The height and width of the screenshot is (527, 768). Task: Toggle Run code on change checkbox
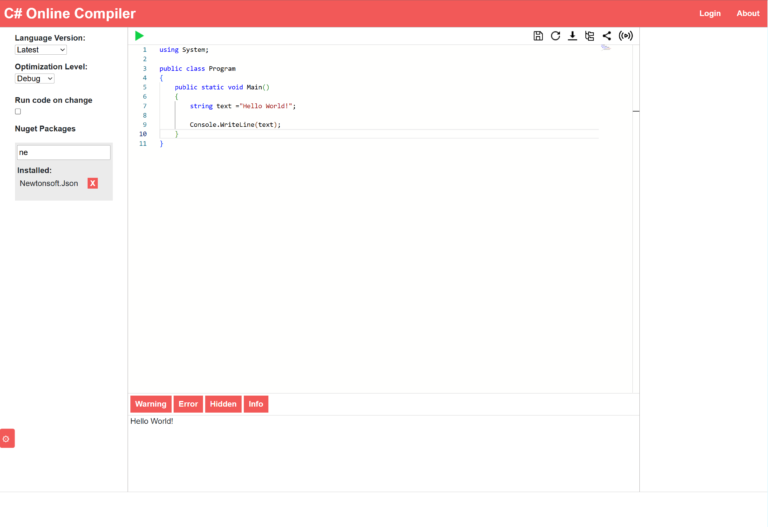18,112
